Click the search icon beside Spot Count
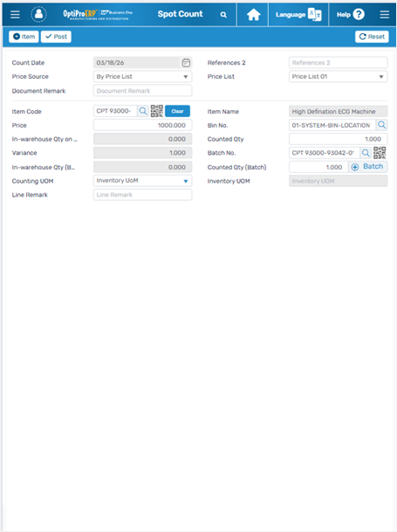Image resolution: width=397 pixels, height=532 pixels. pos(223,15)
